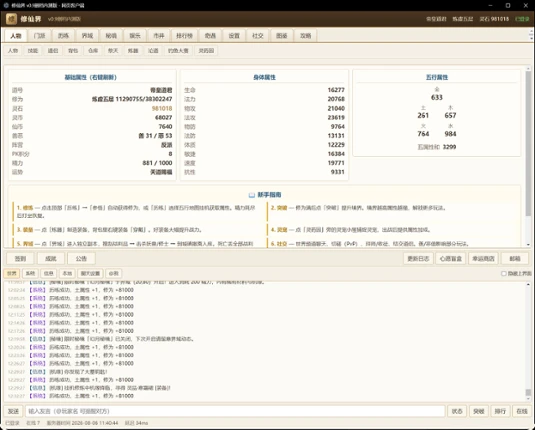Select the 系统 chat filter

(x=30, y=273)
